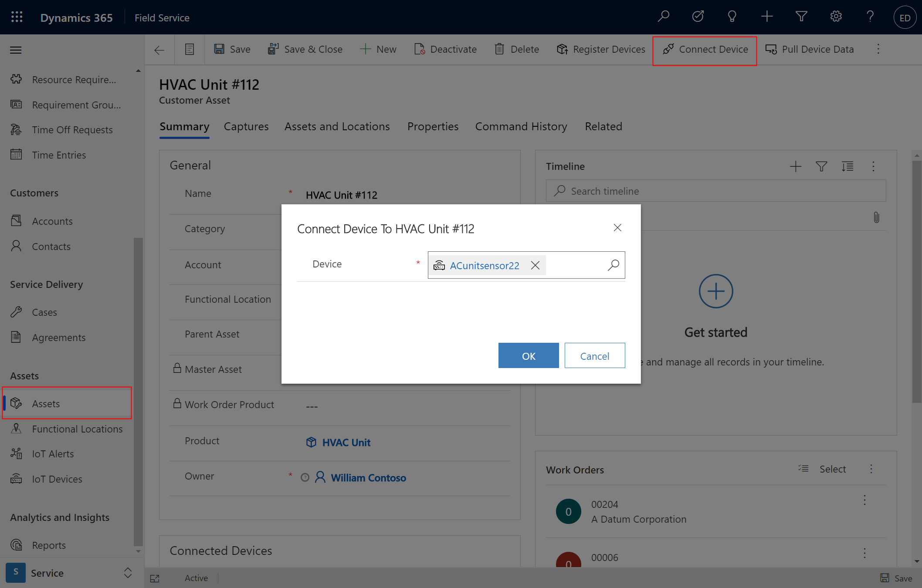Click Connect Device command
Viewport: 922px width, 588px height.
pos(705,49)
